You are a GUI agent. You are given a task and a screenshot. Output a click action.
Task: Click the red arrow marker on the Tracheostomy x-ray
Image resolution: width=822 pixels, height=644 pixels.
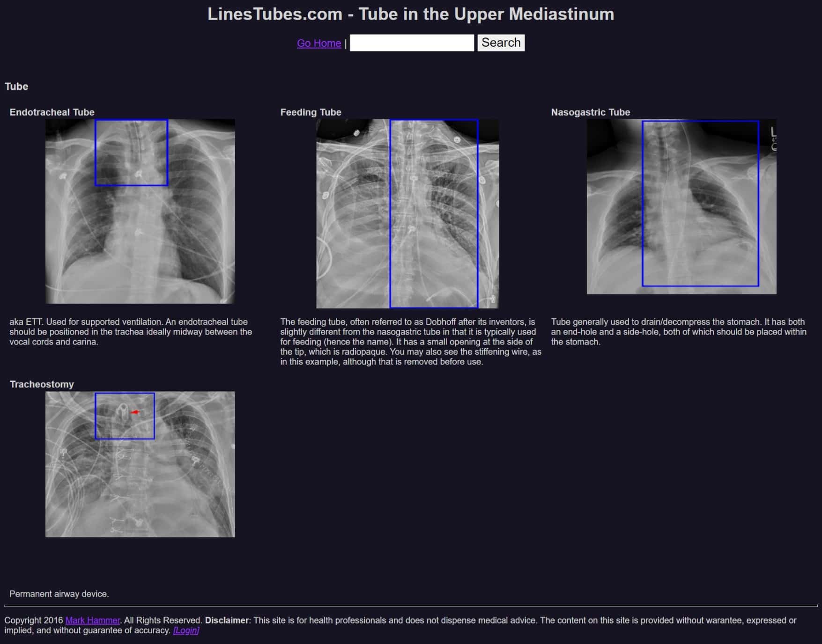(x=135, y=412)
